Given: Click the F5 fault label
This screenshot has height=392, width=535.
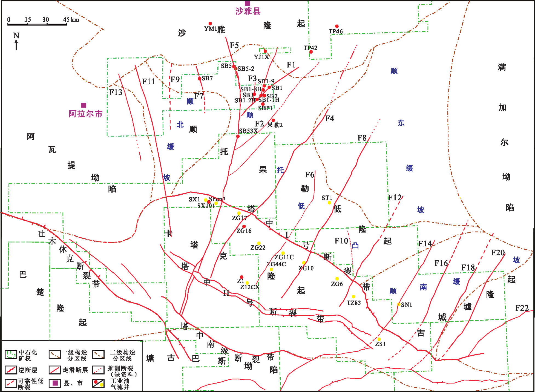Looking at the screenshot, I should tap(234, 45).
